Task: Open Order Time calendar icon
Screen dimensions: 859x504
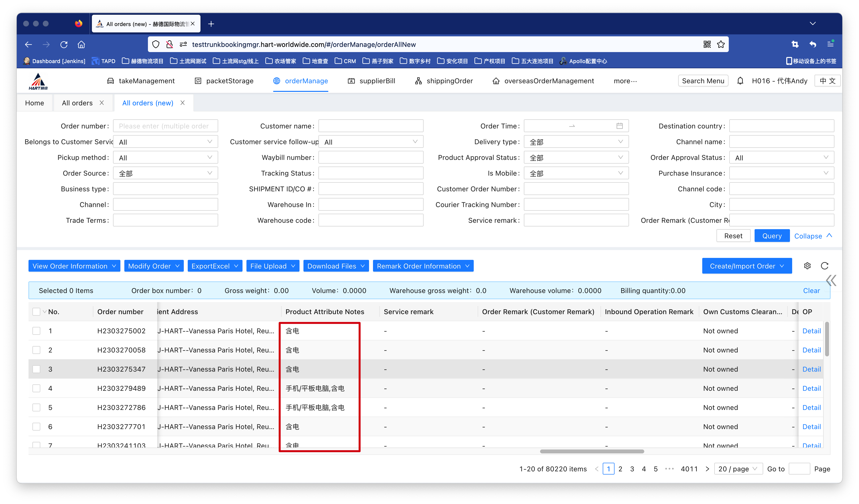Action: pyautogui.click(x=619, y=126)
